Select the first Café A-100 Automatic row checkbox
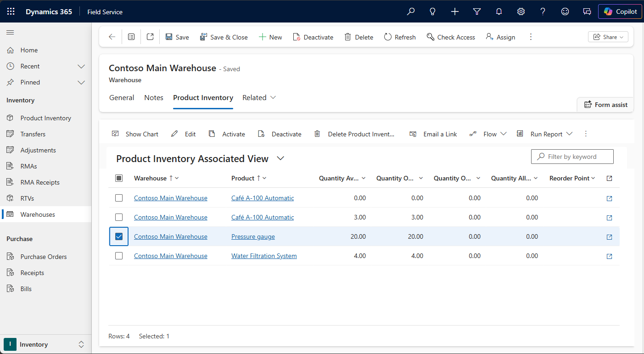644x354 pixels. tap(119, 198)
